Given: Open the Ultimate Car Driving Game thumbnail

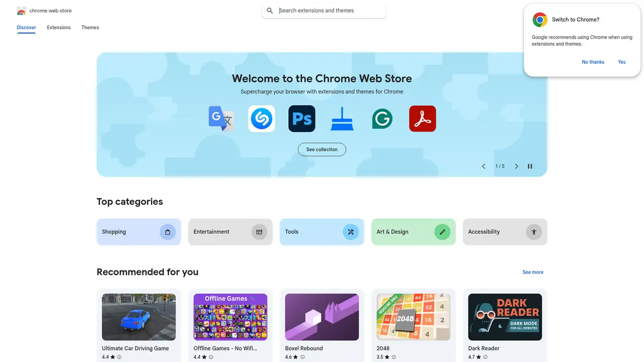Looking at the screenshot, I should [139, 317].
